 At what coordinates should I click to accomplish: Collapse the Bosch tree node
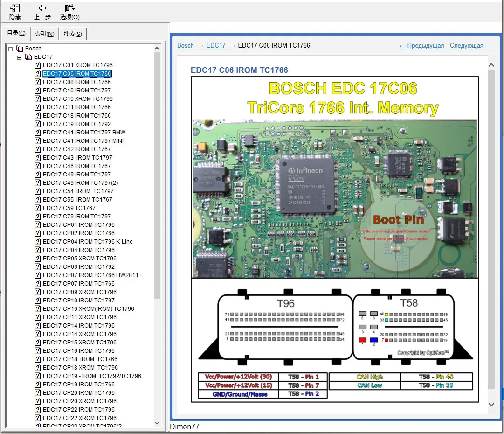[11, 49]
